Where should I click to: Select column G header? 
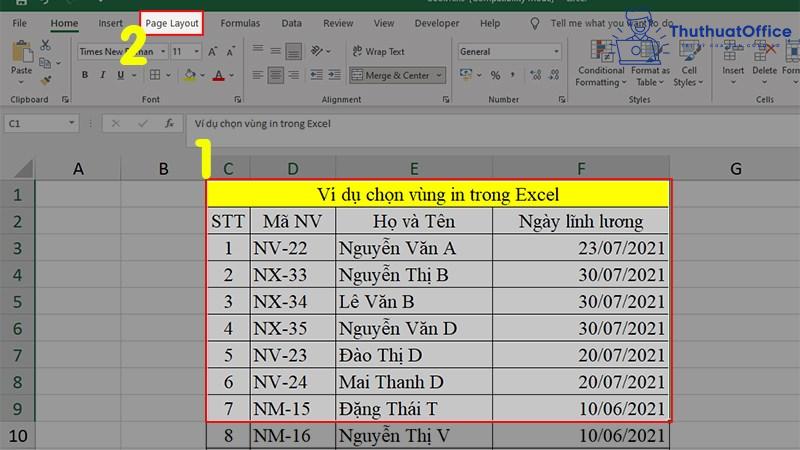pos(735,168)
